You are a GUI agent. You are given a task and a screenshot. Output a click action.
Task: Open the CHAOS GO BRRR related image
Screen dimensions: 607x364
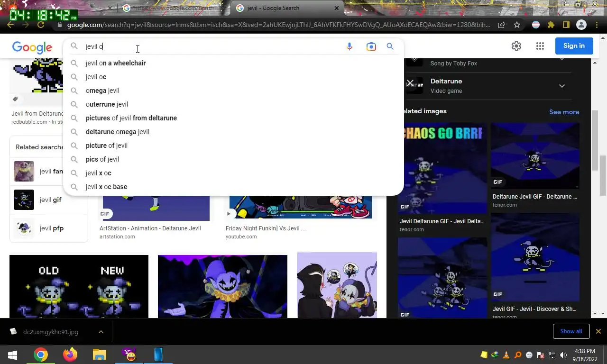point(442,168)
